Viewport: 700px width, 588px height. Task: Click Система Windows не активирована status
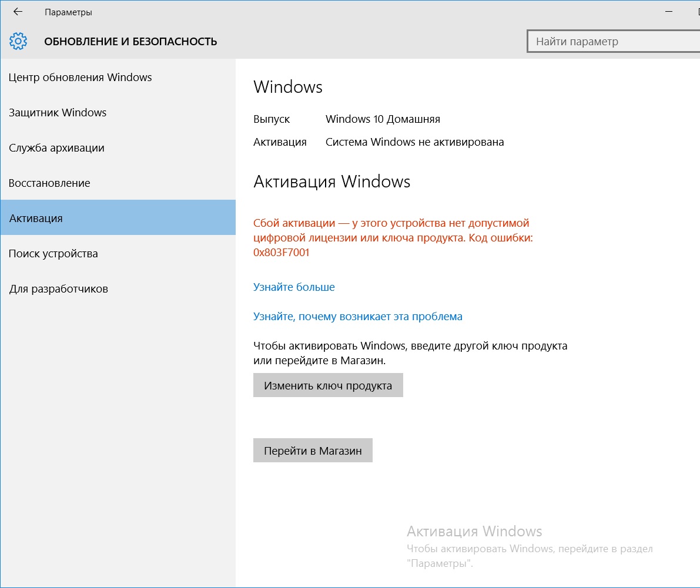(414, 142)
